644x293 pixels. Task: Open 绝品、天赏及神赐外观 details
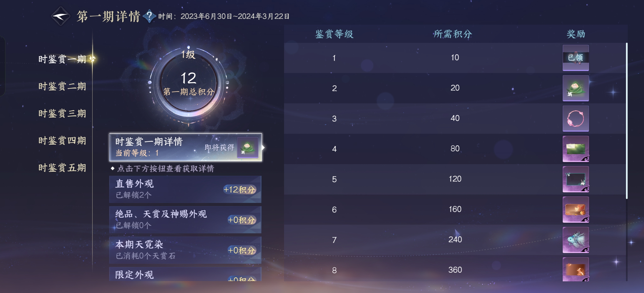185,220
